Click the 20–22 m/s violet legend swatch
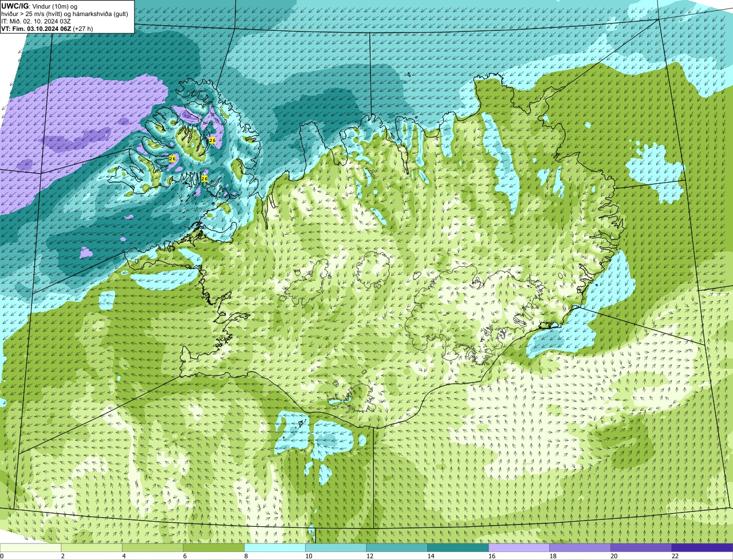Viewport: 733px width, 560px height. point(641,547)
